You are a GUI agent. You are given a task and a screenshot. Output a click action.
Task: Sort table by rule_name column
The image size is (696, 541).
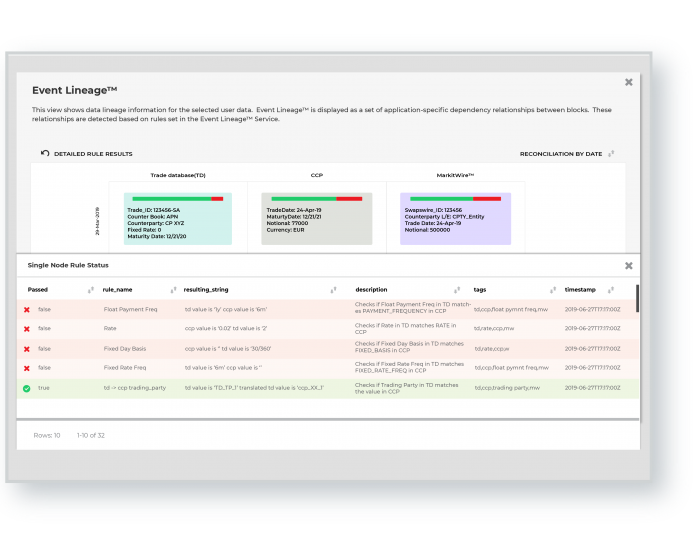tap(173, 290)
